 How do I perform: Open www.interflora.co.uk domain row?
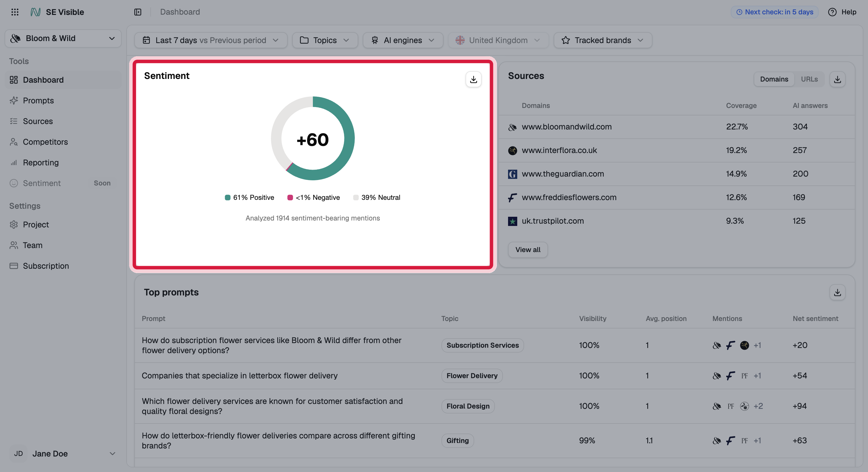[677, 150]
